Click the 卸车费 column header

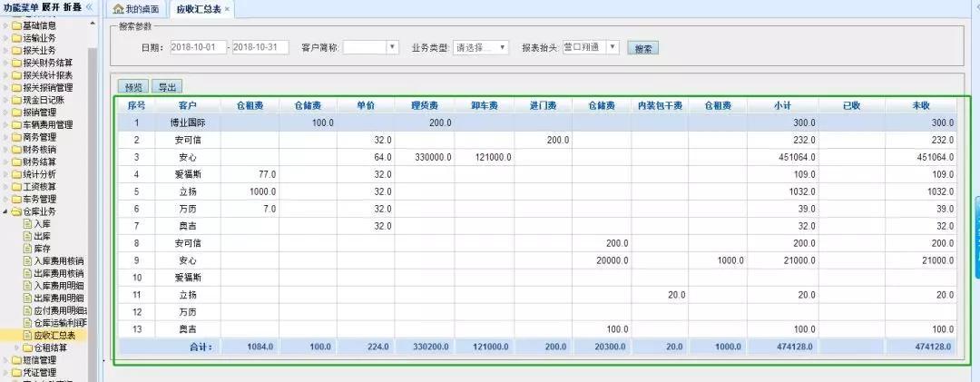(485, 105)
